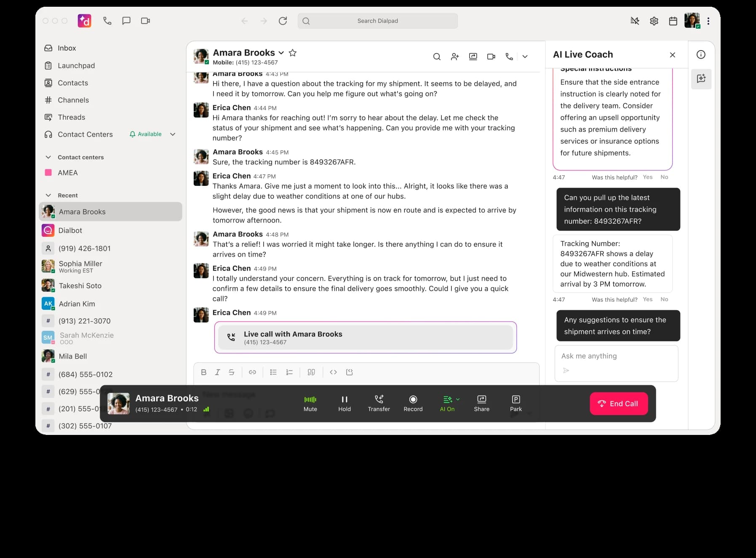Open the info panel icon
Screen dimensions: 756x558
coord(701,54)
